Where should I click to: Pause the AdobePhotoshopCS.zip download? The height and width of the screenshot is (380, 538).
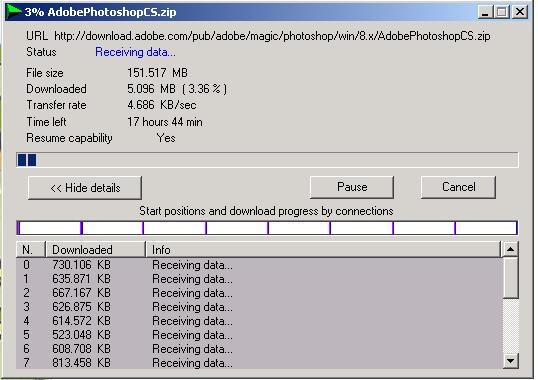(x=352, y=187)
